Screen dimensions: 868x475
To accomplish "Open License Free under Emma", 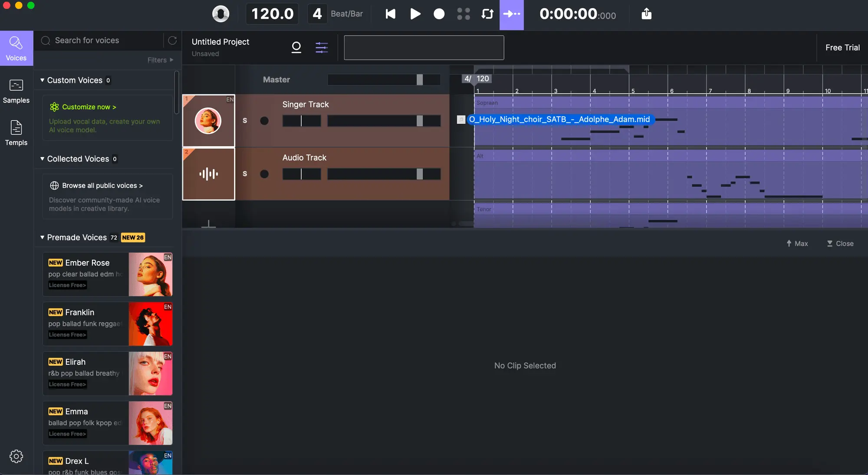I will pos(67,434).
